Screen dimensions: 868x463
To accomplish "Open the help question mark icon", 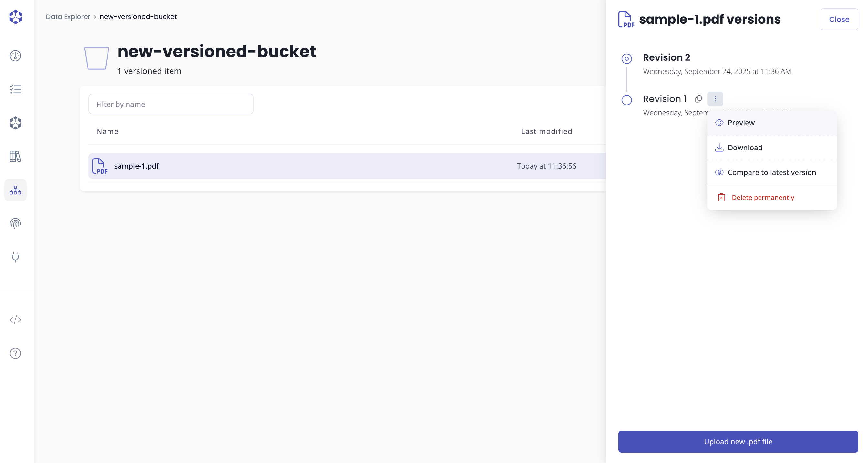I will pos(15,353).
